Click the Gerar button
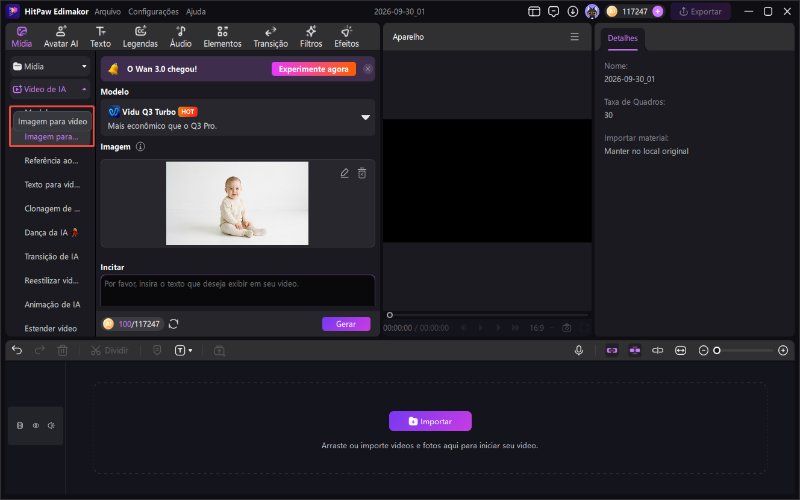800x500 pixels. click(x=346, y=324)
